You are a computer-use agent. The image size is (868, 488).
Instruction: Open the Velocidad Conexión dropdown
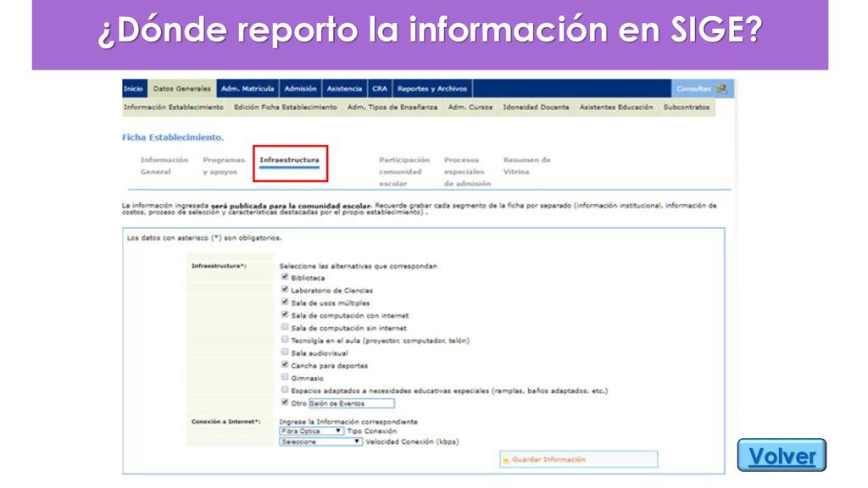(x=321, y=441)
